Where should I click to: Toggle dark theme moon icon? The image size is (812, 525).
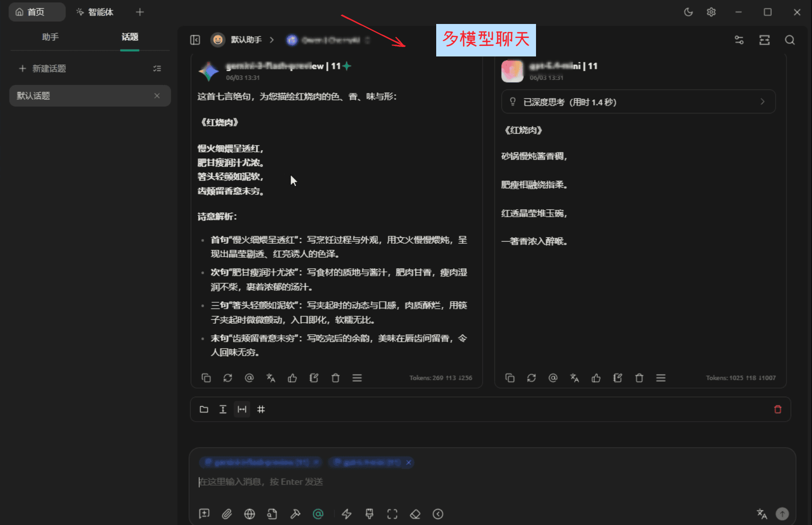pyautogui.click(x=688, y=12)
